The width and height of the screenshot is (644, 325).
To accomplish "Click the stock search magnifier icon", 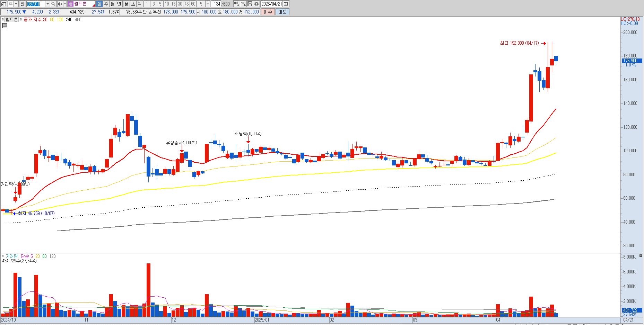I will [53, 4].
